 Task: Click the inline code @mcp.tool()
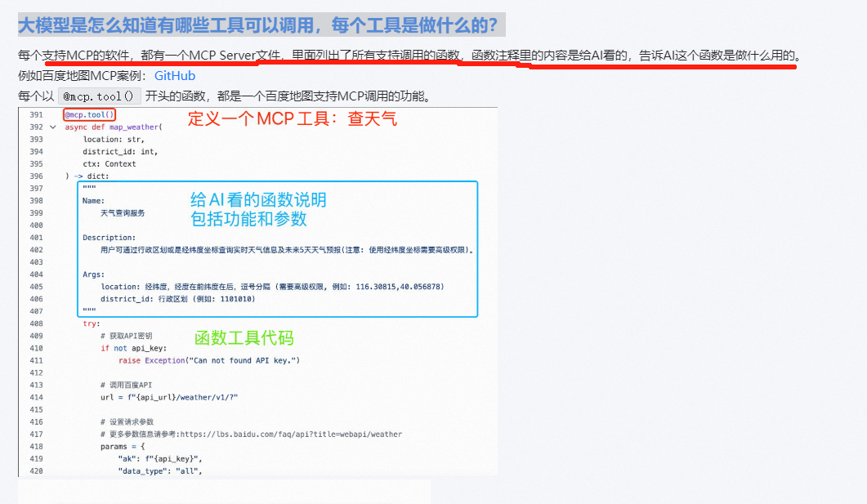99,96
